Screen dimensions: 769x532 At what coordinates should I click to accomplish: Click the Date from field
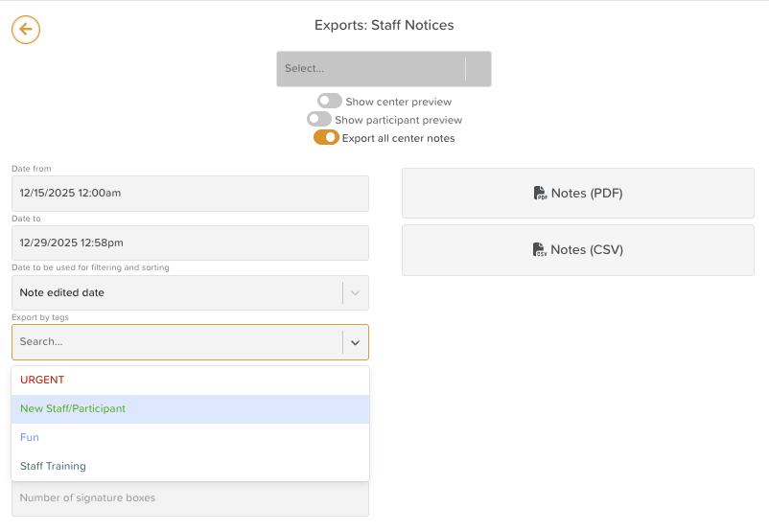(190, 193)
